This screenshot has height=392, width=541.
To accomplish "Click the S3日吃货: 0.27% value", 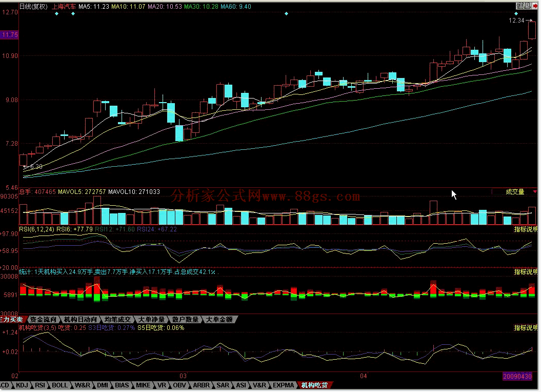I will tap(111, 328).
